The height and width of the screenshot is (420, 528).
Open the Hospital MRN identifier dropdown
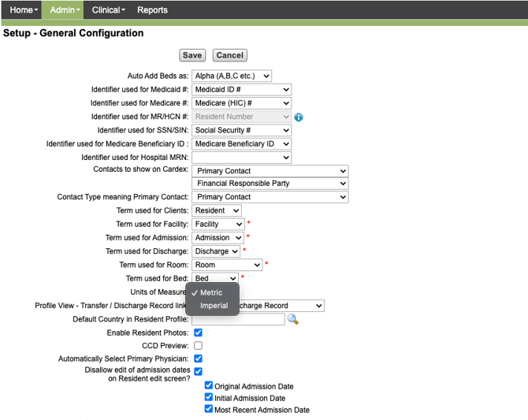(241, 158)
